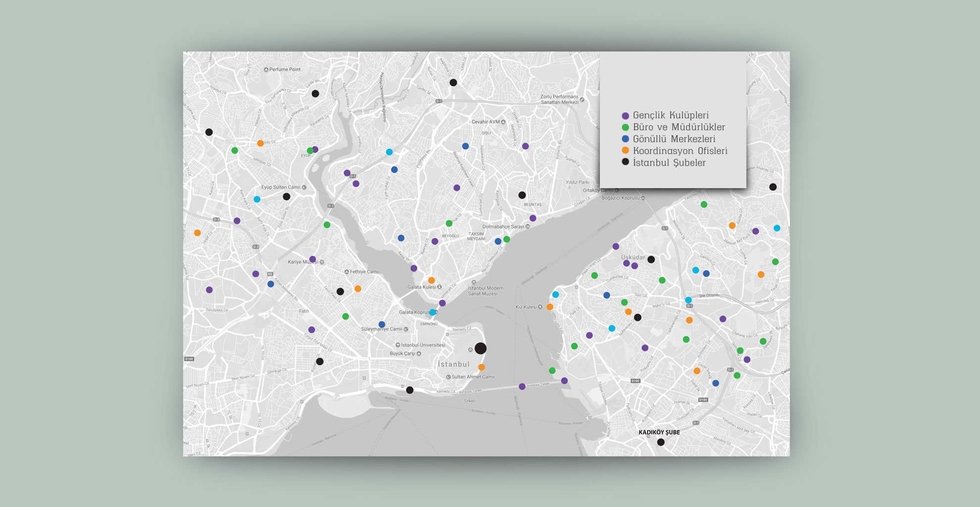This screenshot has width=980, height=507.
Task: Click the purple Gençlik Kulüpleri legend dot
Action: pos(625,116)
